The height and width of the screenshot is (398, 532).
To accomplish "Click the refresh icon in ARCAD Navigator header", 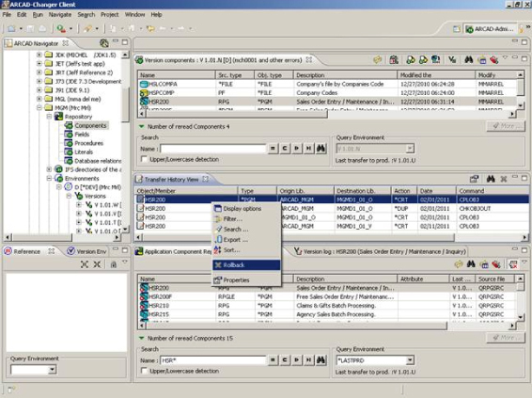I will [103, 43].
